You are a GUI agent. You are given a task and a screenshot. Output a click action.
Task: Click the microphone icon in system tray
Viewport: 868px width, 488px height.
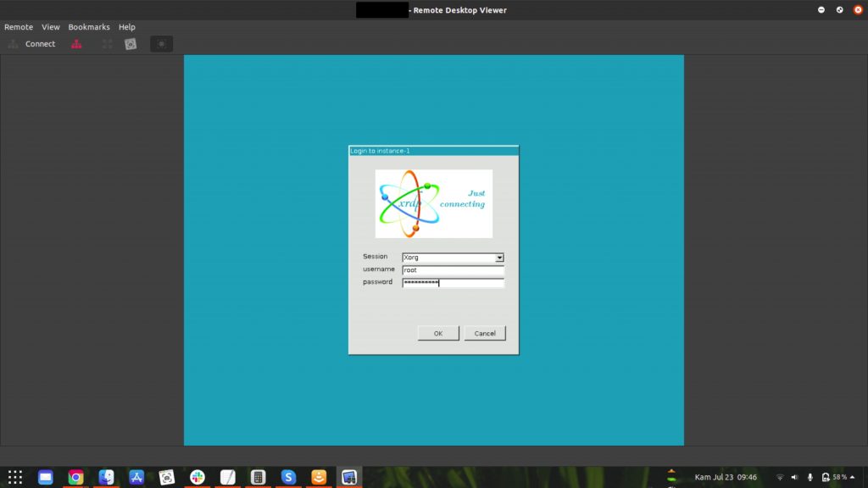pos(810,477)
